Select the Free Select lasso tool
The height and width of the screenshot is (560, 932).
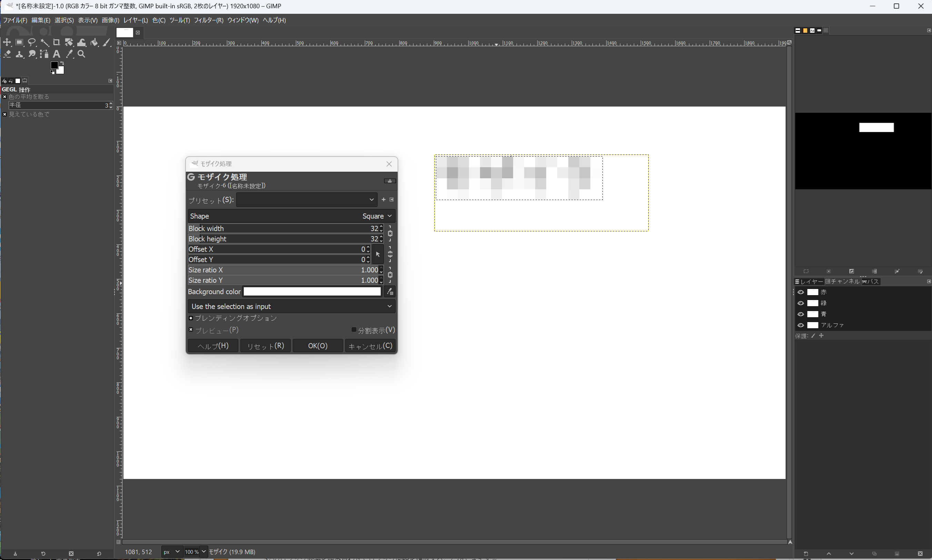point(32,42)
